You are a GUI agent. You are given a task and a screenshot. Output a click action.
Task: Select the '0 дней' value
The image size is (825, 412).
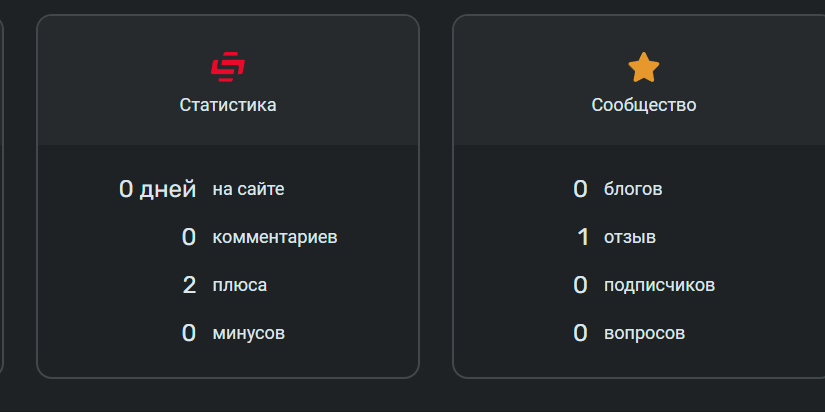coord(157,189)
